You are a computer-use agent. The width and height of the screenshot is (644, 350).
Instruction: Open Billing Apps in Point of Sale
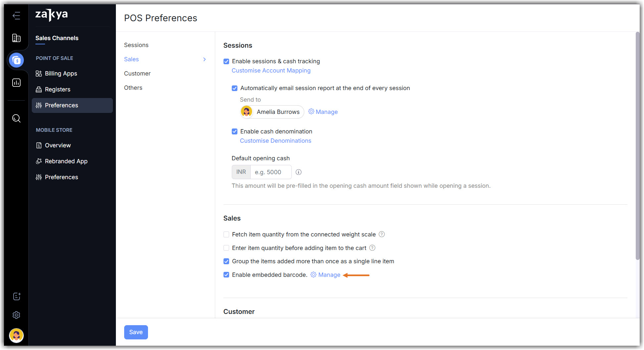click(x=61, y=74)
